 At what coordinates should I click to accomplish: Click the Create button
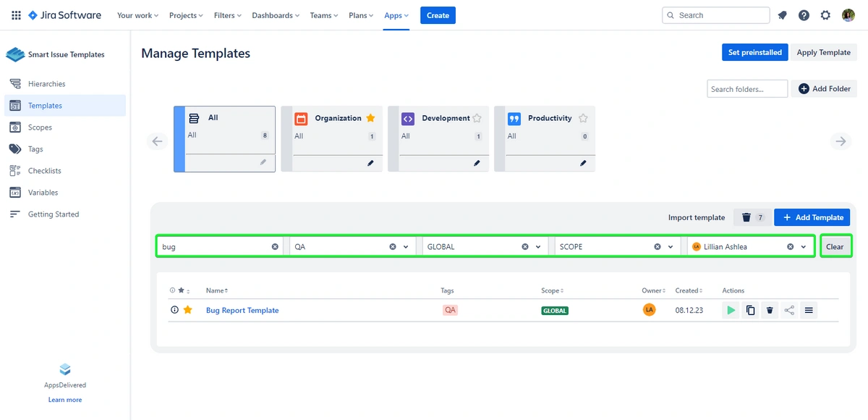[438, 15]
